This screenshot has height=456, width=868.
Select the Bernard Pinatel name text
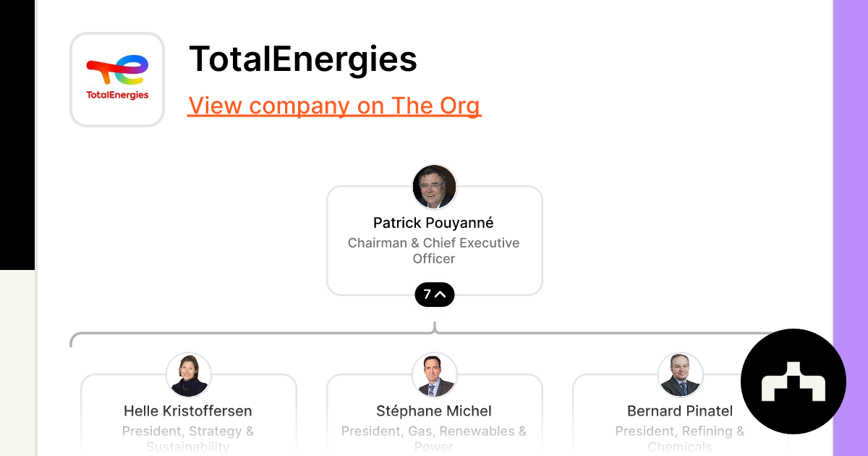680,411
